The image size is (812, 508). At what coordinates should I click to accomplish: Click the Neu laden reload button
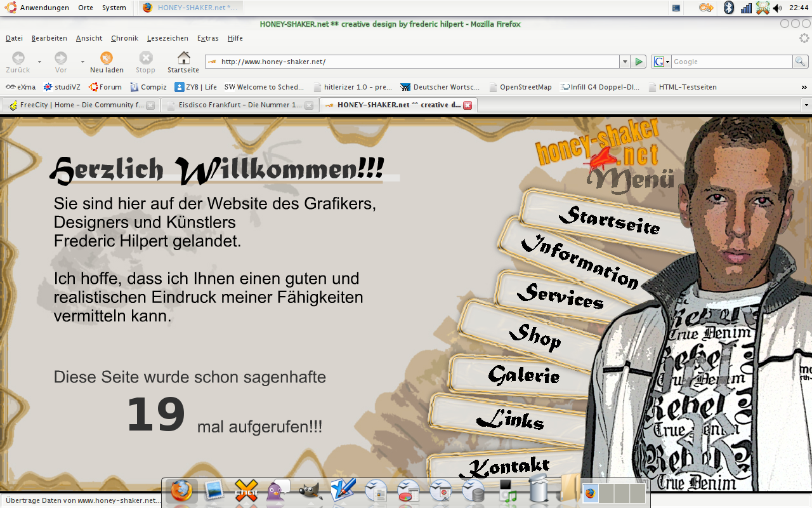(107, 62)
